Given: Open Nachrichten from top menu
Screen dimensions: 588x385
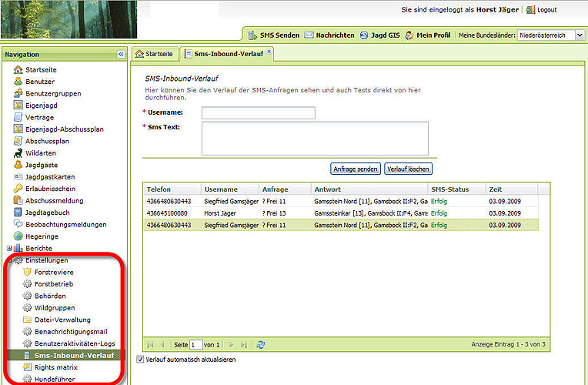Looking at the screenshot, I should 329,35.
